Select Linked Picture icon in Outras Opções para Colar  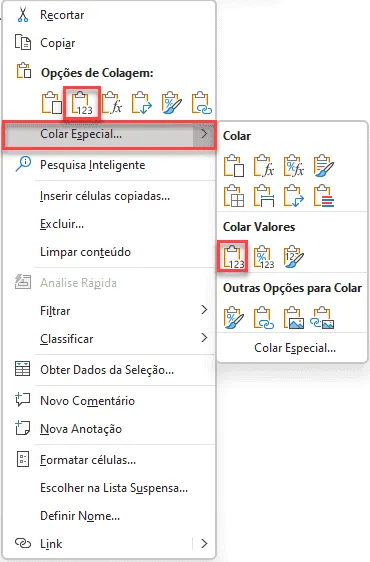click(323, 318)
